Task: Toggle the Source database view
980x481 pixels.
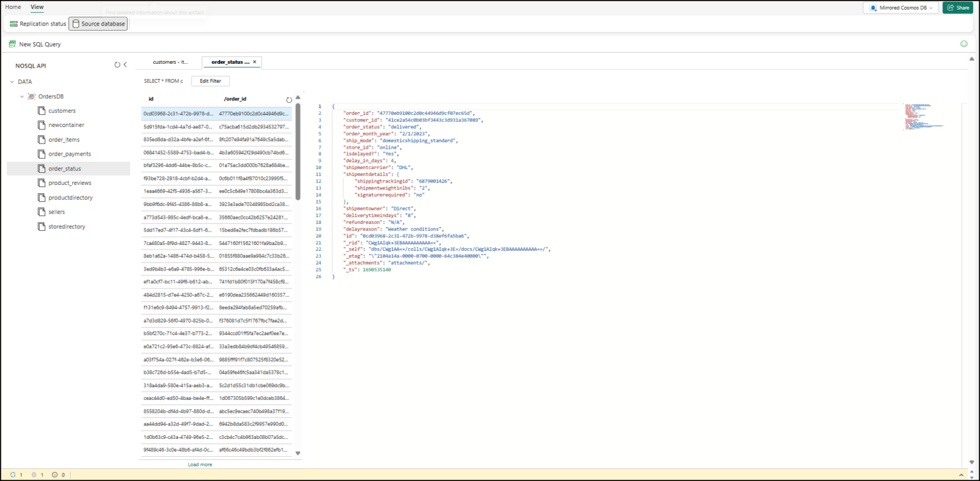Action: [98, 24]
